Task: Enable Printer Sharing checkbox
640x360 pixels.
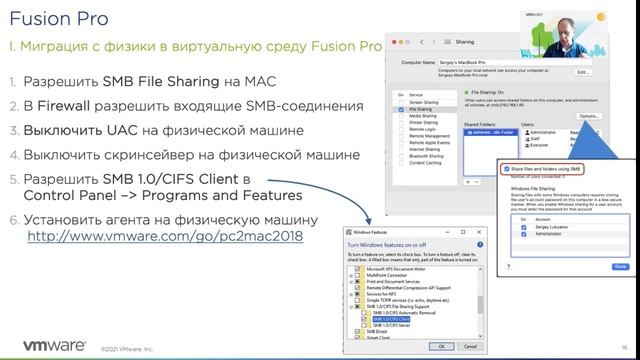Action: 401,122
